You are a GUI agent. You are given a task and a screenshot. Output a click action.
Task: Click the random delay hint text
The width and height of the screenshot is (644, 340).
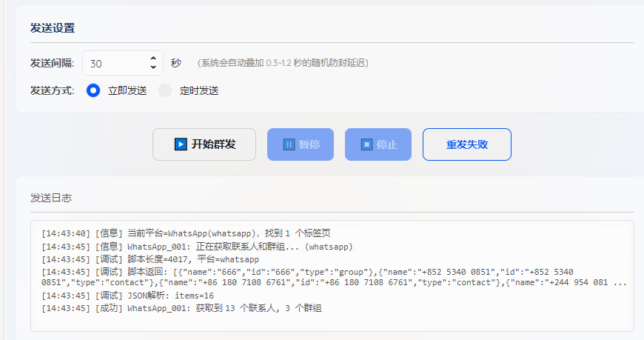tap(283, 63)
